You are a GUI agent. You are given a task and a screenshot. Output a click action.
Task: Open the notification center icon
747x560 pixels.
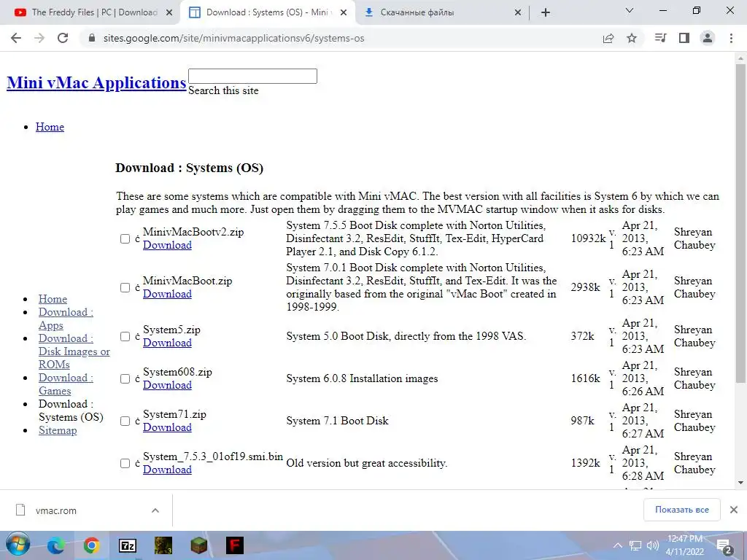coord(724,545)
